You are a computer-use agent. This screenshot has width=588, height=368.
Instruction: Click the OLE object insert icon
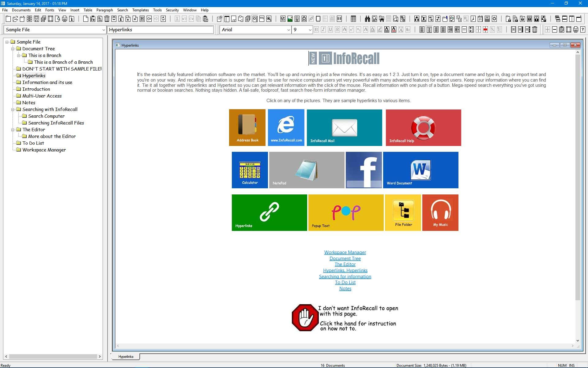point(283,19)
